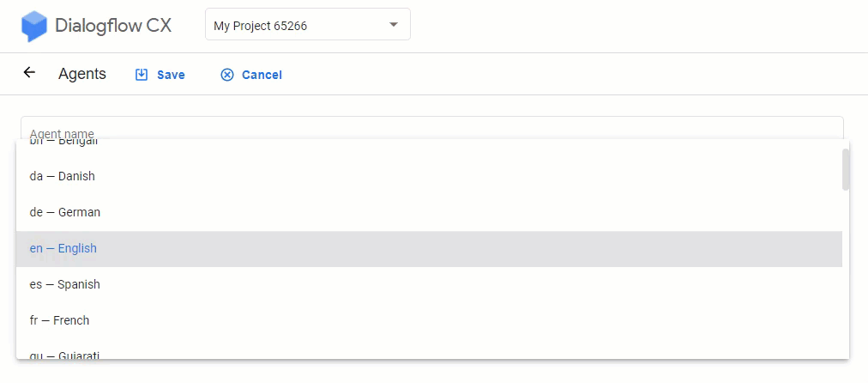Select fr — French language
Image resolution: width=868 pixels, height=383 pixels.
click(x=429, y=320)
